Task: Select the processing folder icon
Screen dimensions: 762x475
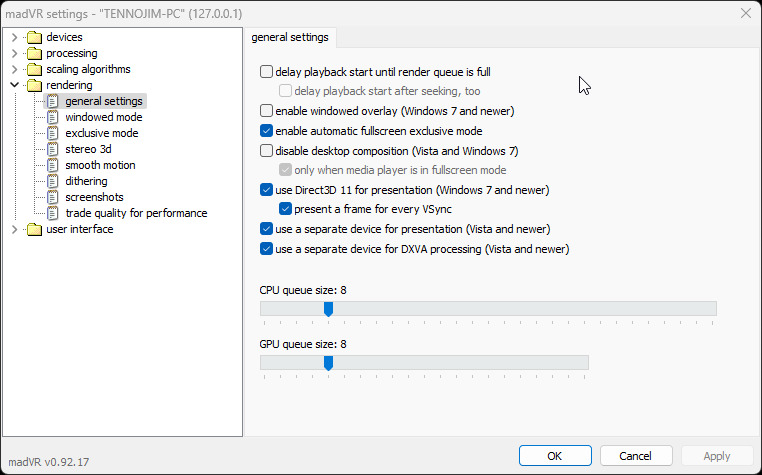Action: [35, 53]
